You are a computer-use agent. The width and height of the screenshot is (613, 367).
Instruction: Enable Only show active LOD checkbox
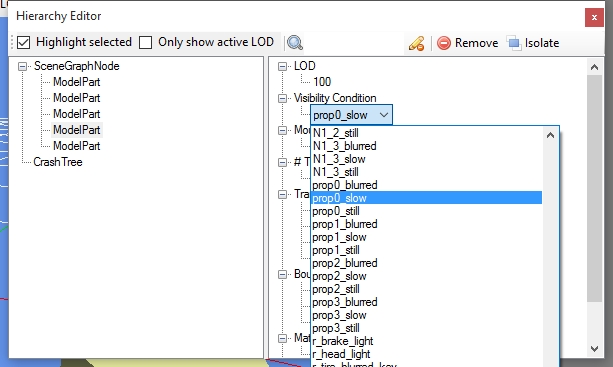[x=145, y=42]
